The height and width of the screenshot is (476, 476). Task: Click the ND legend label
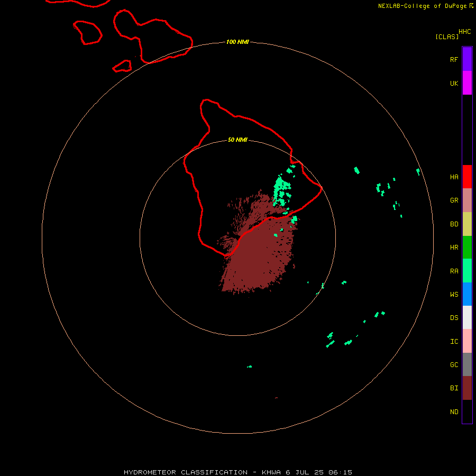[x=454, y=412]
